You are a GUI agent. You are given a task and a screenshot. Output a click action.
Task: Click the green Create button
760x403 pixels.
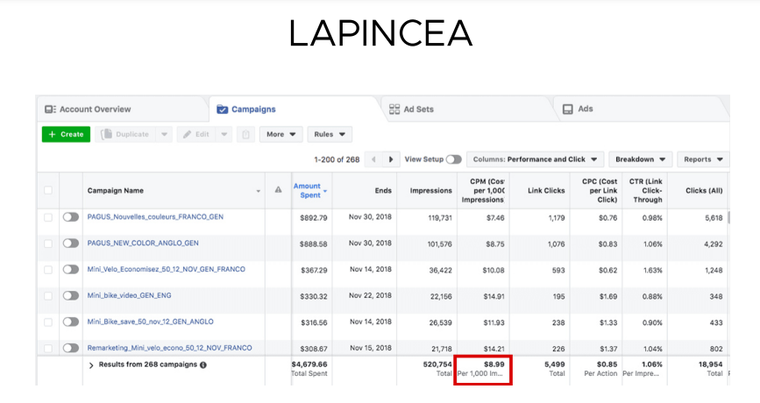click(x=66, y=134)
